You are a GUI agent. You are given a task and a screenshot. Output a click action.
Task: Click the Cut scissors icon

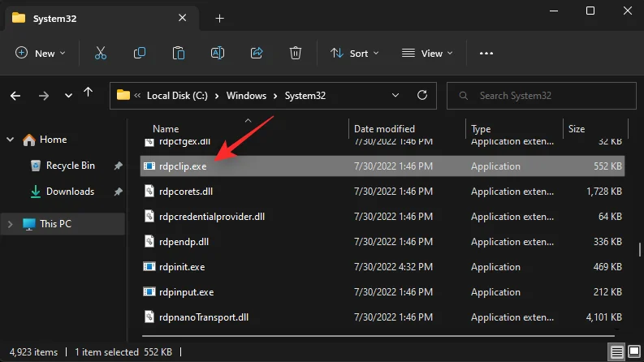pyautogui.click(x=101, y=53)
